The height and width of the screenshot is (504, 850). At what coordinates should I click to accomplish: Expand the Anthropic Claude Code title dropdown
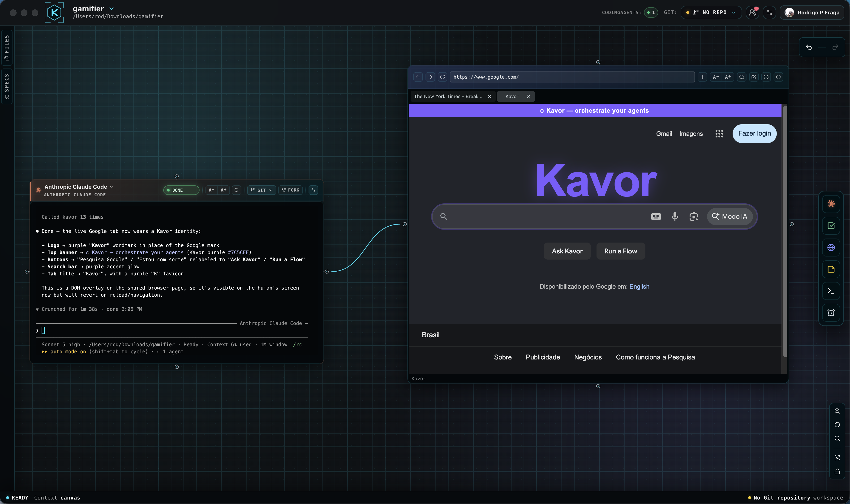112,187
